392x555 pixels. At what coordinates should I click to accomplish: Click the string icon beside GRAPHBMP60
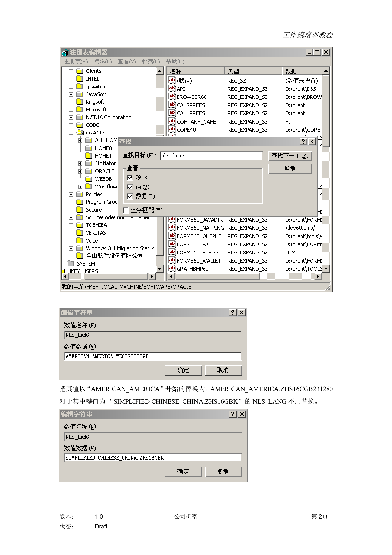point(172,268)
